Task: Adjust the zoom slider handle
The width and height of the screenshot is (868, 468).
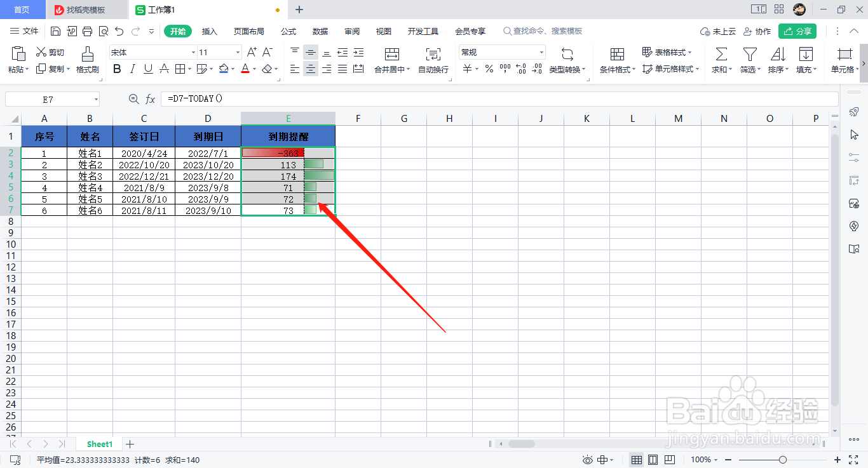Action: (x=783, y=460)
